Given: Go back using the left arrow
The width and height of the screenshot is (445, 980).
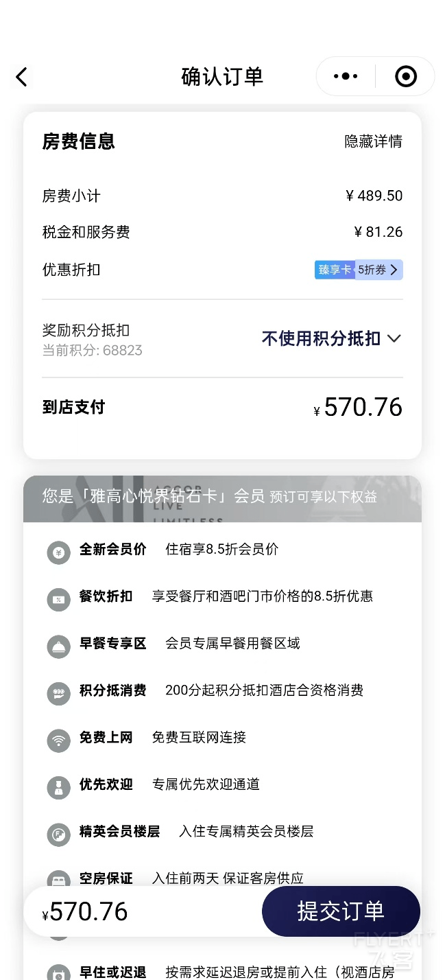Looking at the screenshot, I should [x=22, y=77].
